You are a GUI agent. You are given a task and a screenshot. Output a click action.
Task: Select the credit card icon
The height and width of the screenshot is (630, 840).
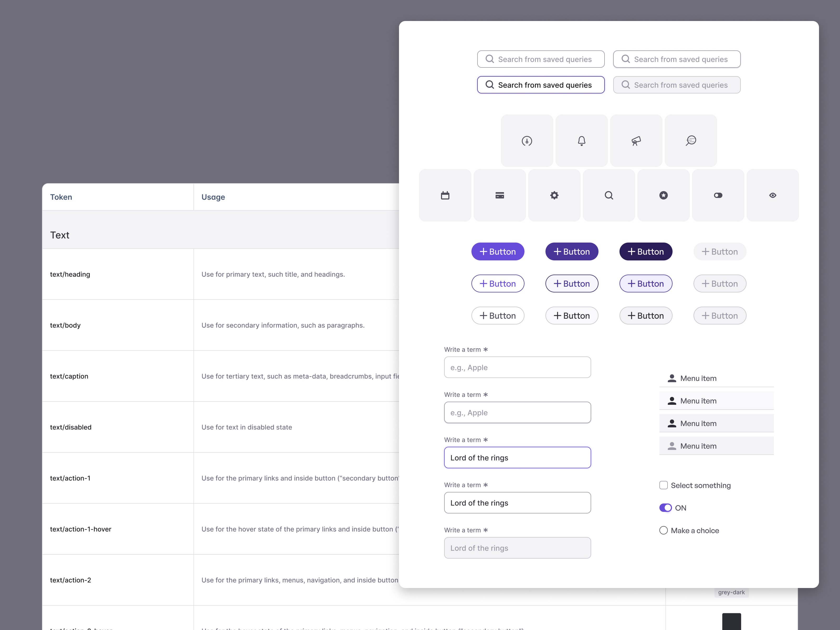[499, 195]
